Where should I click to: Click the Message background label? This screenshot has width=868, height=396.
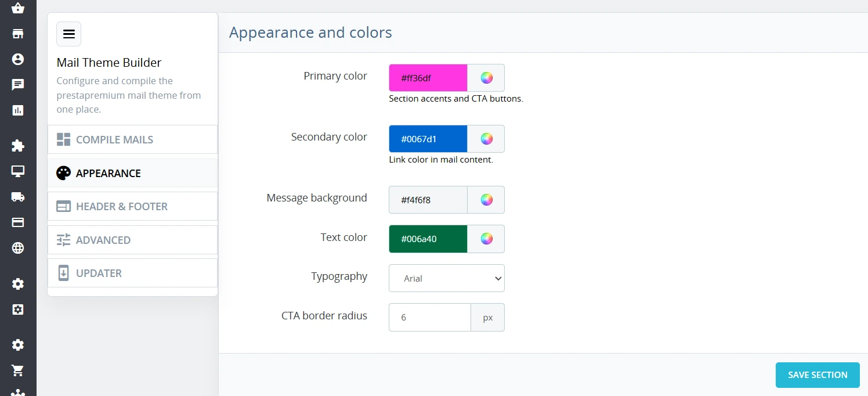pyautogui.click(x=317, y=198)
